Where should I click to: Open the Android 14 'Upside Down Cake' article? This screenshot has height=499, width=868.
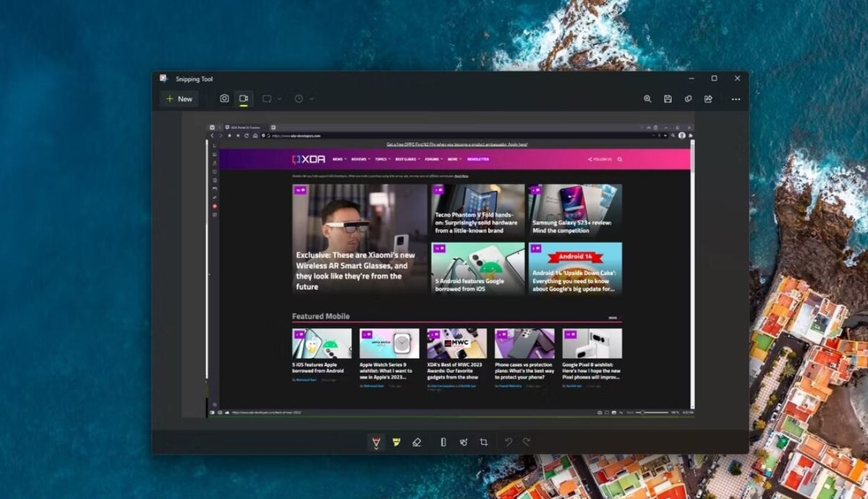(575, 268)
